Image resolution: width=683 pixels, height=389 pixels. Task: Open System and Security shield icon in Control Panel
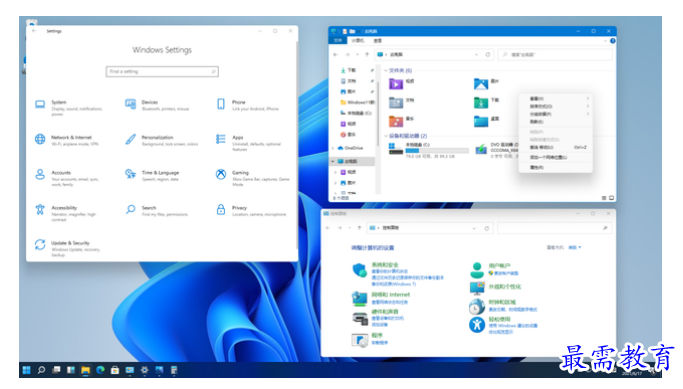pyautogui.click(x=360, y=271)
